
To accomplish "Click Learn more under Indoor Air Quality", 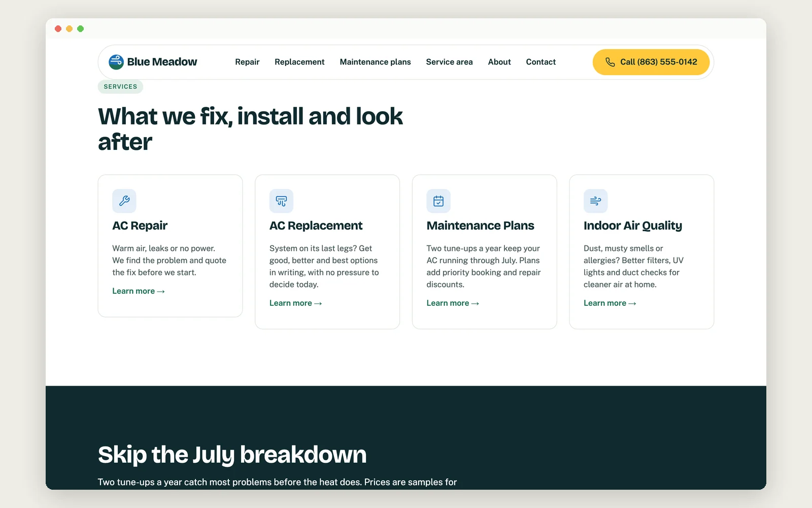I will (610, 303).
